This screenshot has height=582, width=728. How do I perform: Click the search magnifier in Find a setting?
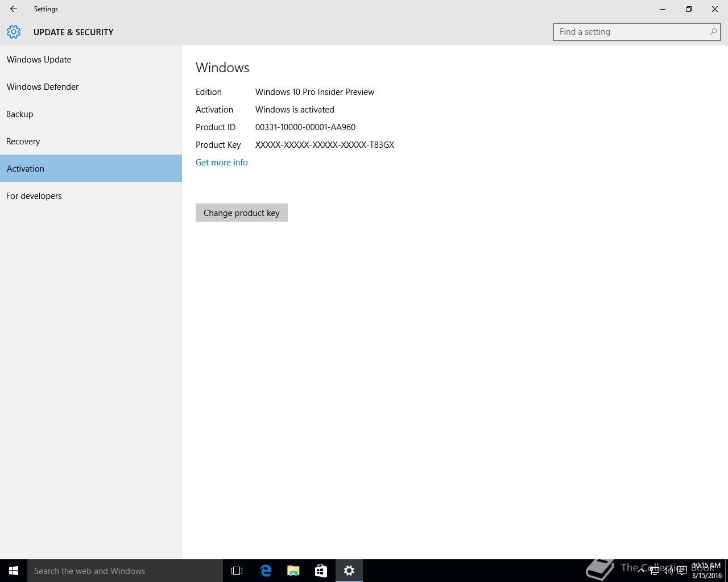(713, 32)
